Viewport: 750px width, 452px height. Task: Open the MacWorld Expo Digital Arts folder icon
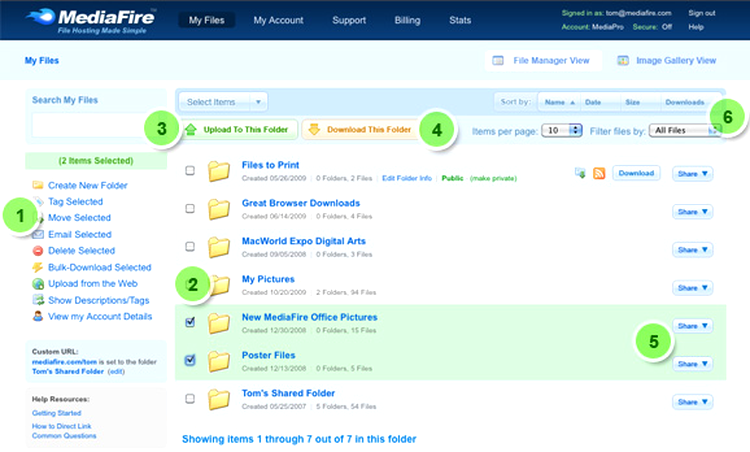(x=219, y=247)
